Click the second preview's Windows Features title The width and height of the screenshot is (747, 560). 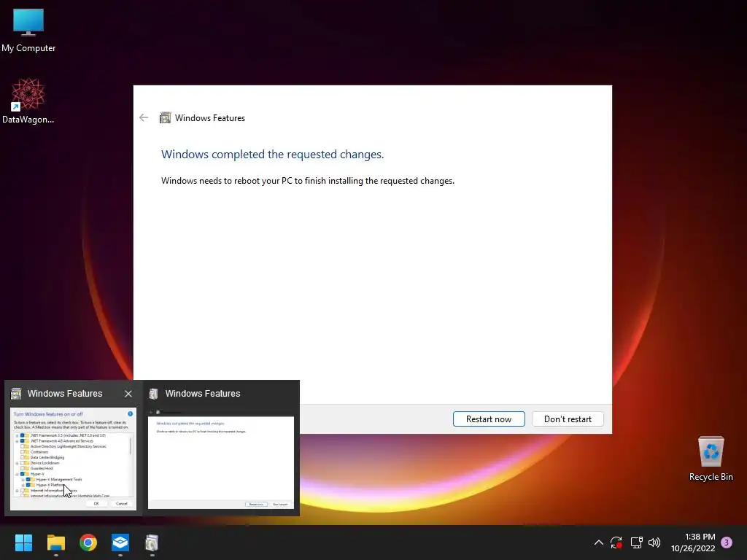203,394
